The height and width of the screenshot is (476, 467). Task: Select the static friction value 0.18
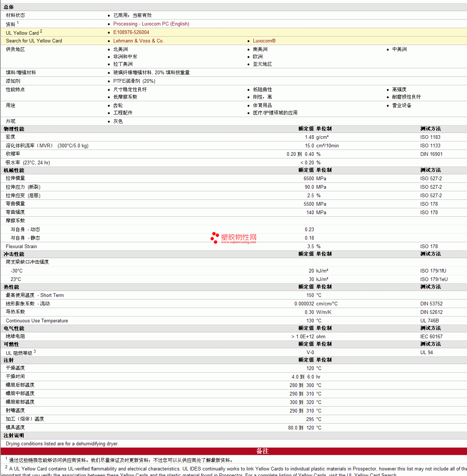tap(310, 238)
